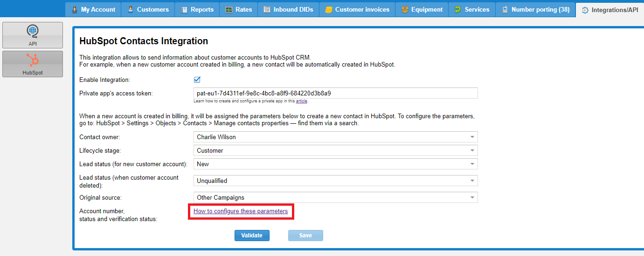Open the Services tab
Viewport: 644px width, 256px height.
[472, 9]
